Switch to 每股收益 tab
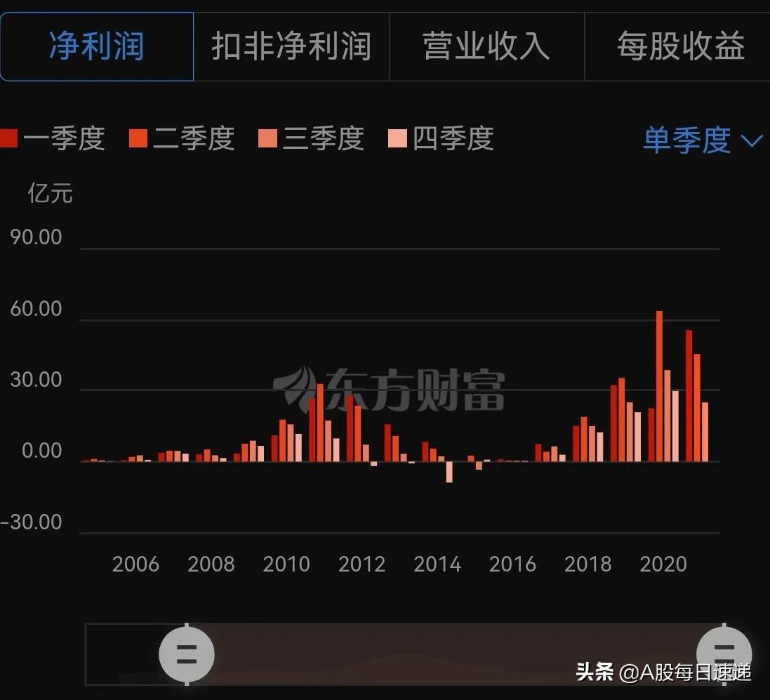 pos(679,46)
